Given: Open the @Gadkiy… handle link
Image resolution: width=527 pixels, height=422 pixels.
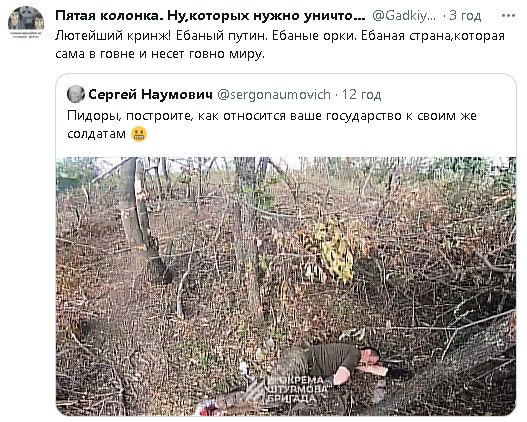Looking at the screenshot, I should click(404, 16).
